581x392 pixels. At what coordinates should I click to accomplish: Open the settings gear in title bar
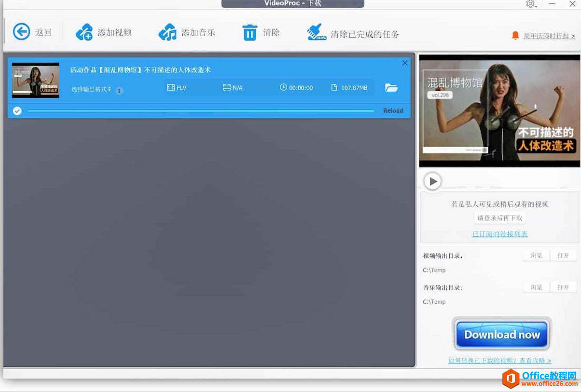coord(531,4)
